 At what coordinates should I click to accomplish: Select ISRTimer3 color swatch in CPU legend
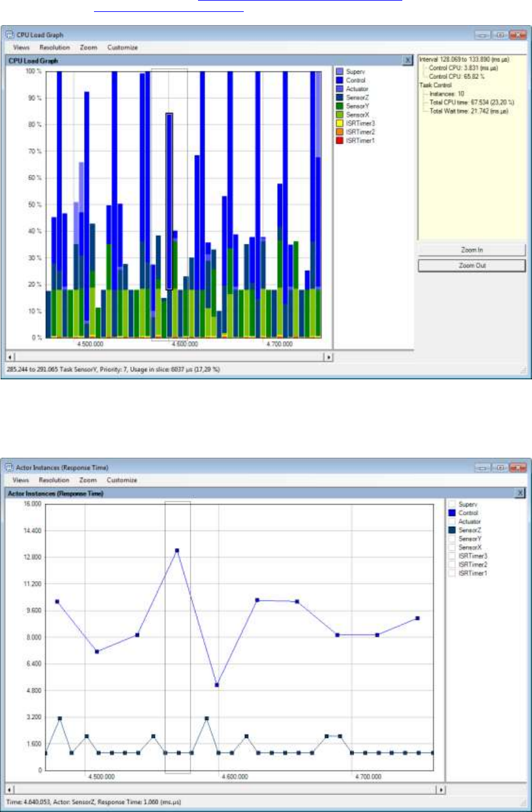pyautogui.click(x=339, y=124)
